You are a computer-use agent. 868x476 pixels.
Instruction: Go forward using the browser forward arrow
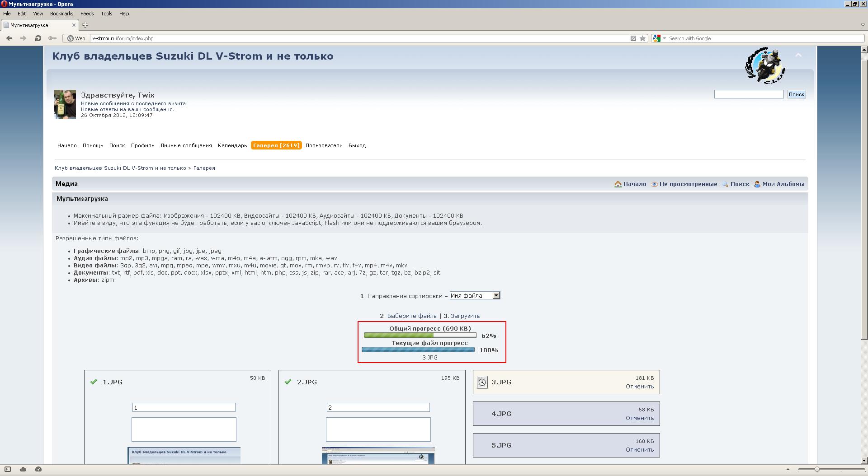tap(23, 38)
